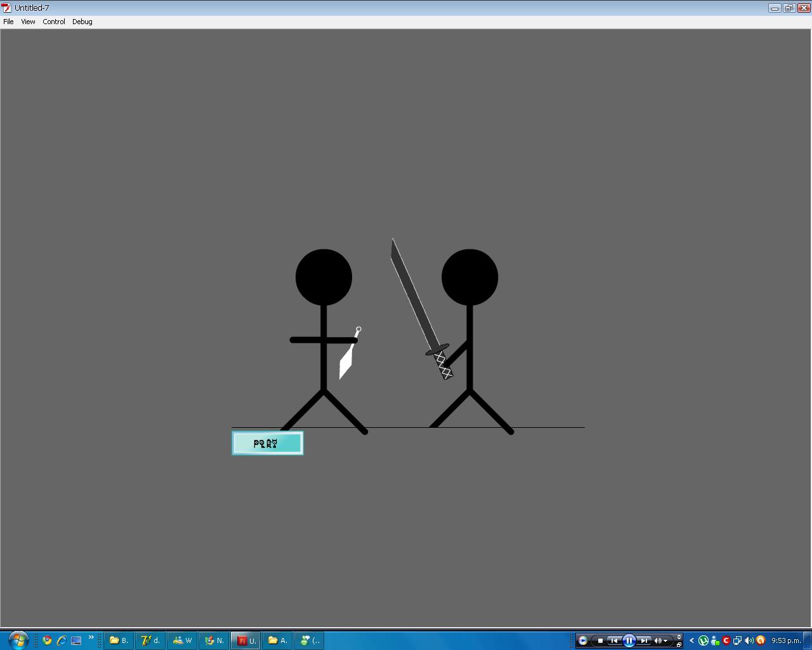Image resolution: width=812 pixels, height=650 pixels.
Task: Toggle mute with the speaker tray icon
Action: 750,640
